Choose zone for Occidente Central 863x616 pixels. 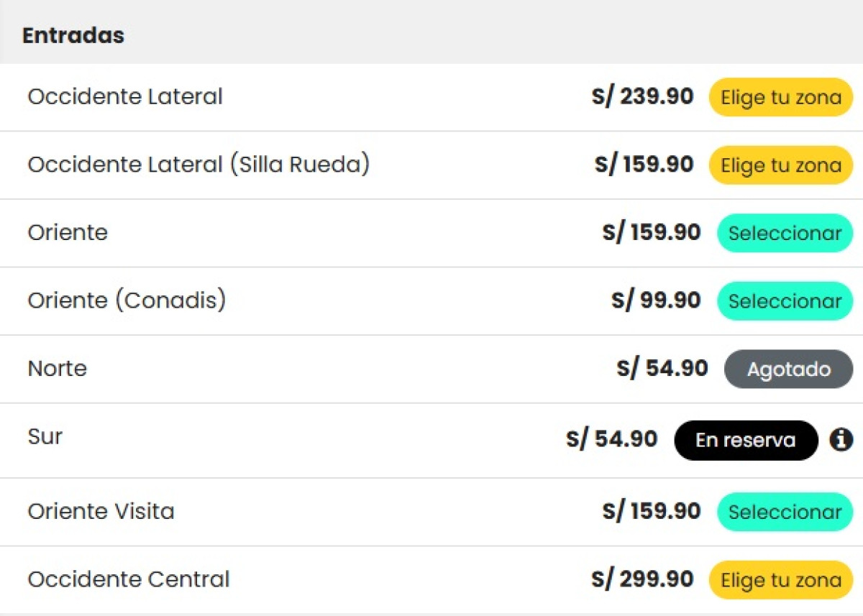[x=781, y=579]
